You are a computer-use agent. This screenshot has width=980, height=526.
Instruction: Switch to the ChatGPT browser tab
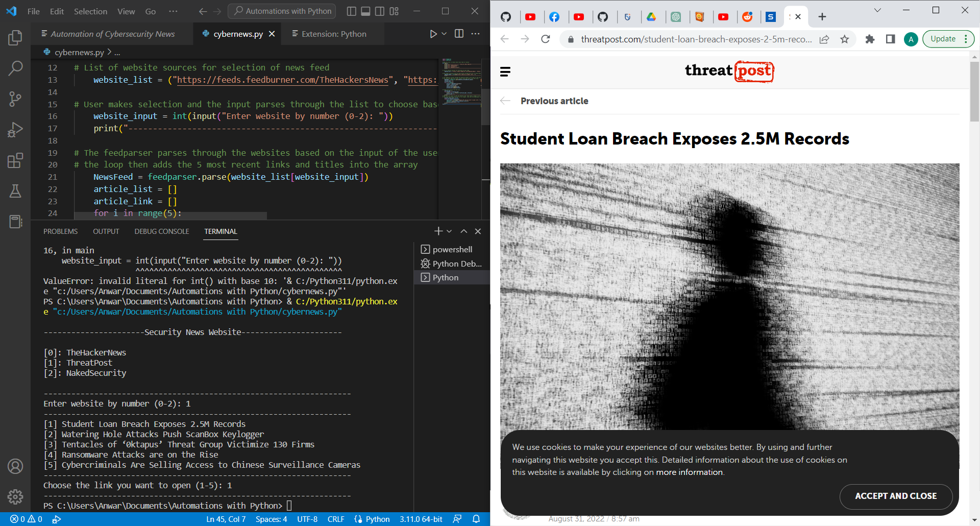pyautogui.click(x=676, y=17)
